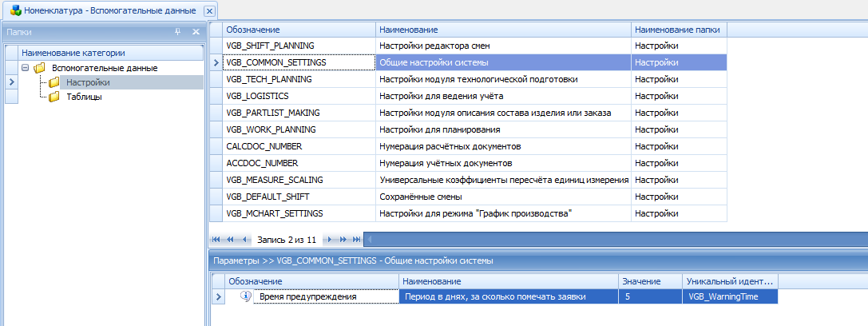This screenshot has height=326, width=868.
Task: Close the Папки side panel
Action: tap(196, 32)
